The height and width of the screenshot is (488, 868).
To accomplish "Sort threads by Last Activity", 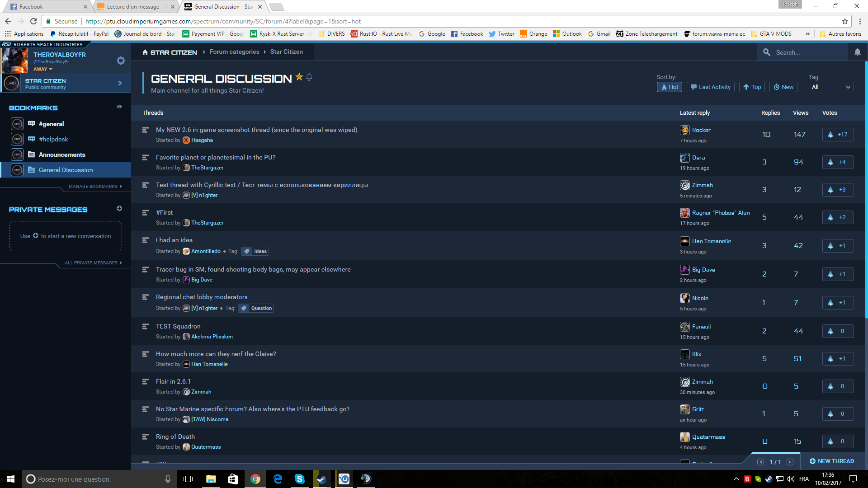I will [710, 87].
